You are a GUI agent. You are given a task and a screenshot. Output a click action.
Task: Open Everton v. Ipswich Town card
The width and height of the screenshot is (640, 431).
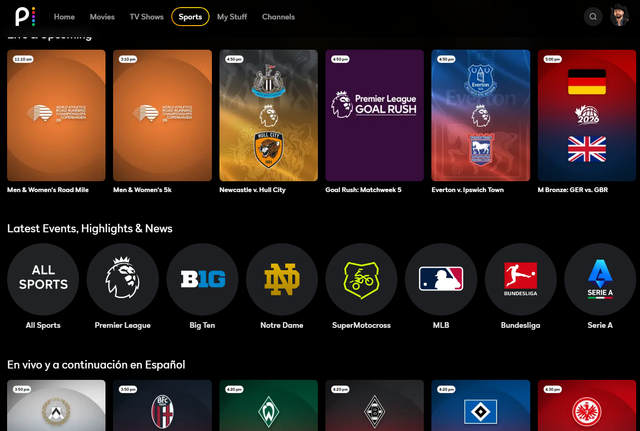pos(481,116)
